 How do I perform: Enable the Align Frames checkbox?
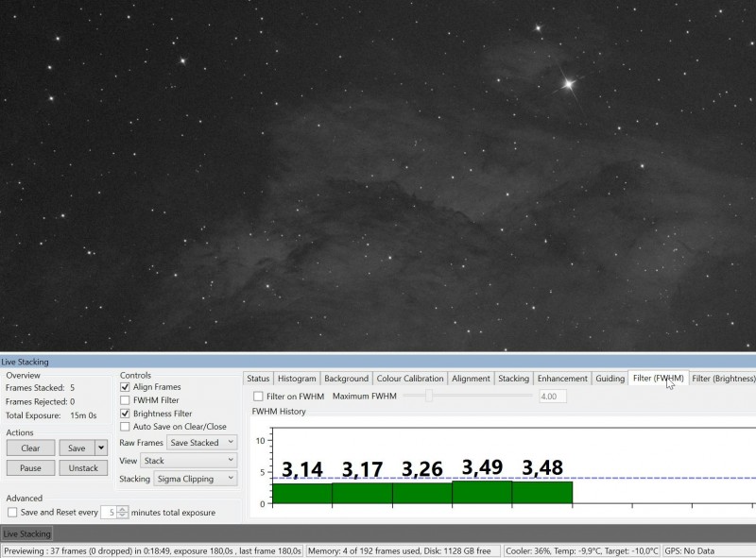point(125,387)
